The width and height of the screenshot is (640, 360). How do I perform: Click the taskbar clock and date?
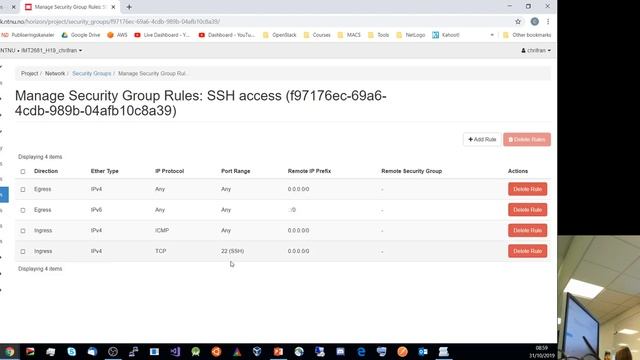tap(542, 352)
